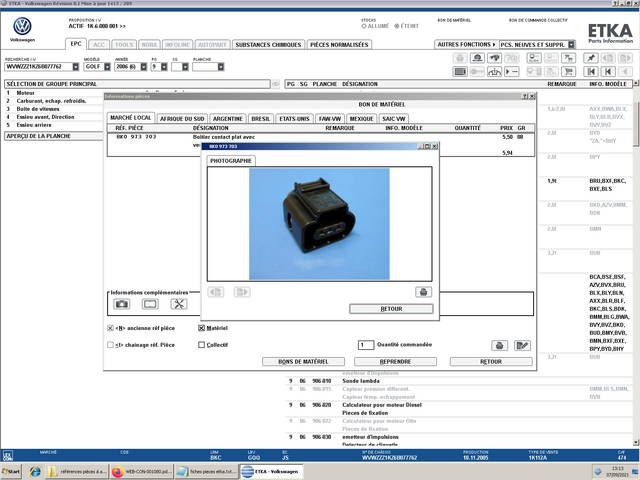
Task: Open the Pièces normalisées tab
Action: [x=339, y=45]
